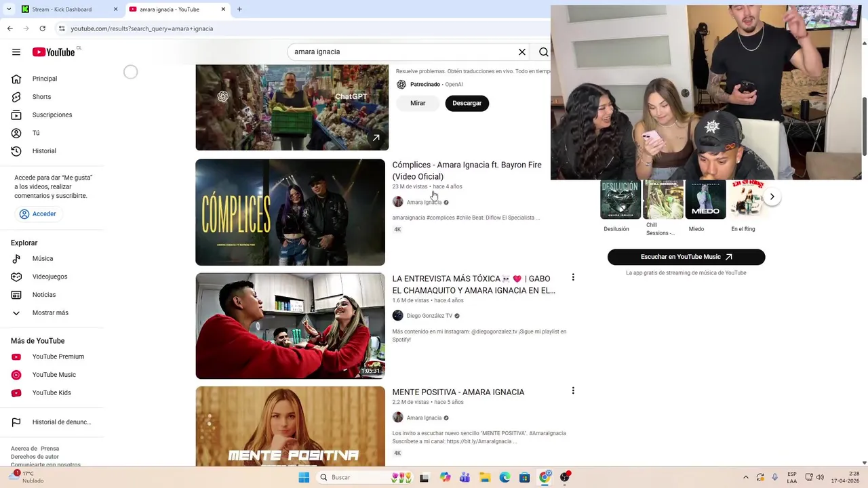868x488 pixels.
Task: Open the ChatGPT ad thumbnail
Action: [x=292, y=107]
